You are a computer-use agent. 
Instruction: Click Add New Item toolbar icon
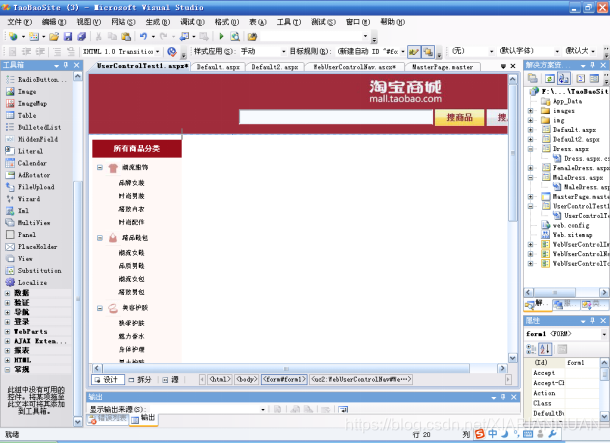click(x=34, y=37)
